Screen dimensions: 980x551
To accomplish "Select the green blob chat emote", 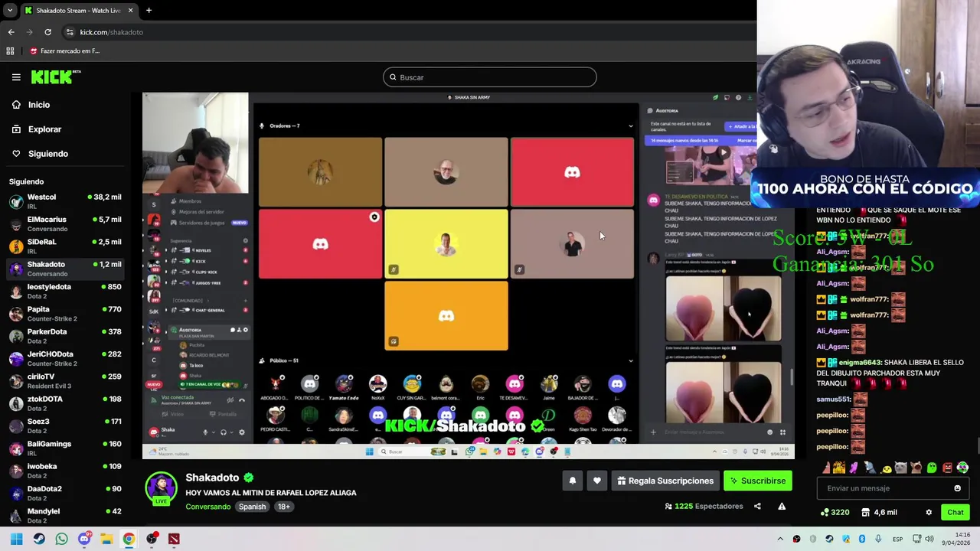I will pyautogui.click(x=931, y=468).
